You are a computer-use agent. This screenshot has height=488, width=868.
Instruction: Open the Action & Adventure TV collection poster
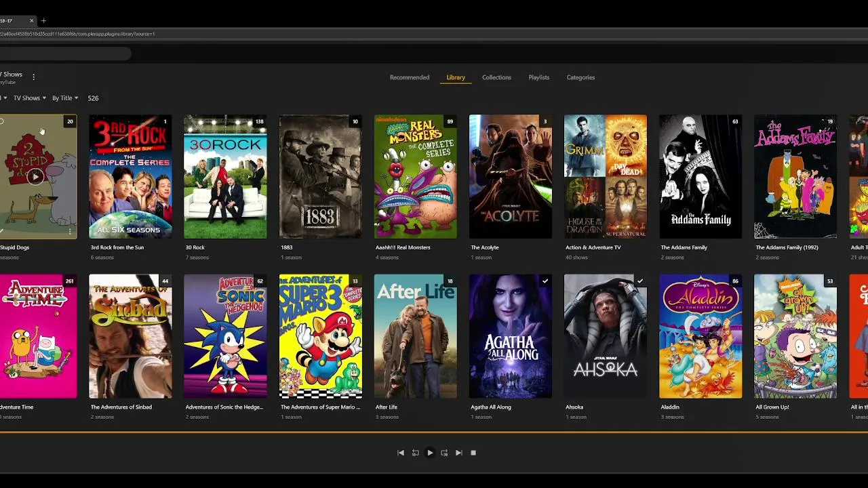click(x=606, y=177)
